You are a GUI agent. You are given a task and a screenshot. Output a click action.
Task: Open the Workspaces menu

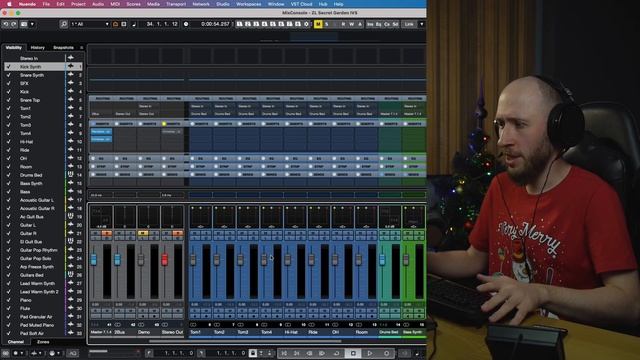point(249,4)
